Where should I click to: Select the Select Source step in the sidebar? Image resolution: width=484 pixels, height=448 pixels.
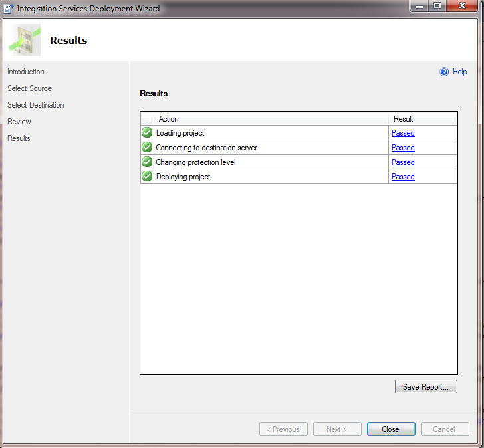[29, 88]
